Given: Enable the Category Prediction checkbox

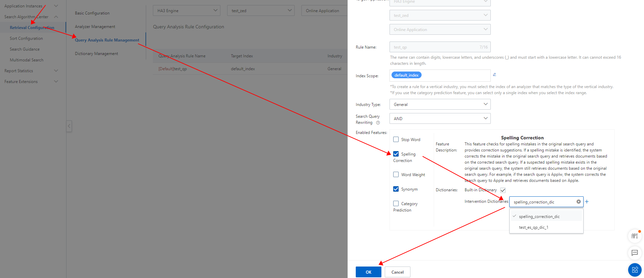Looking at the screenshot, I should [x=396, y=203].
